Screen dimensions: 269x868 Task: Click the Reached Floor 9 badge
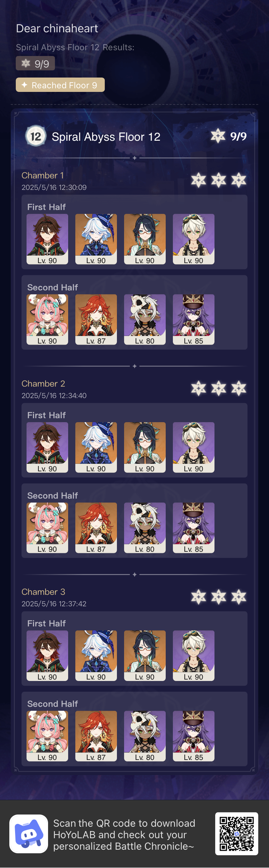coord(60,85)
